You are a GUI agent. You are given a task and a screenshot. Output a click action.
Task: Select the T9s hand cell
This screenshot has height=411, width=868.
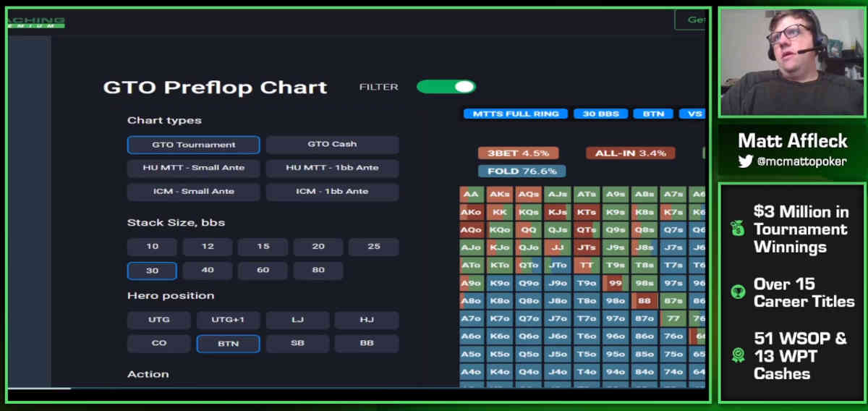615,266
